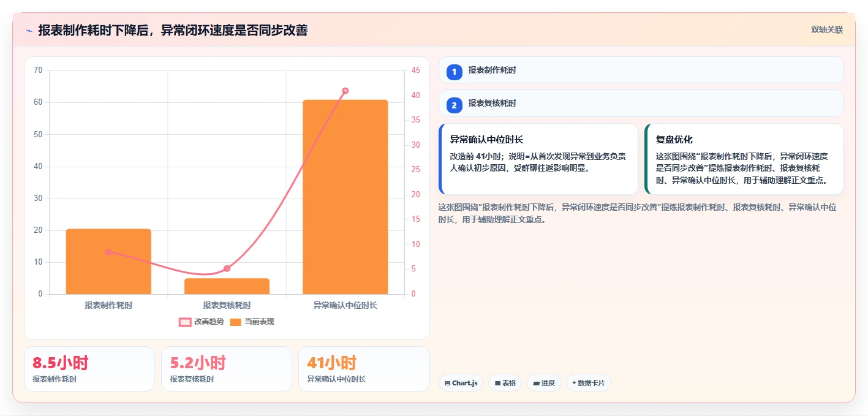Click the Chart.js tag chip
The width and height of the screenshot is (868, 416).
(461, 383)
